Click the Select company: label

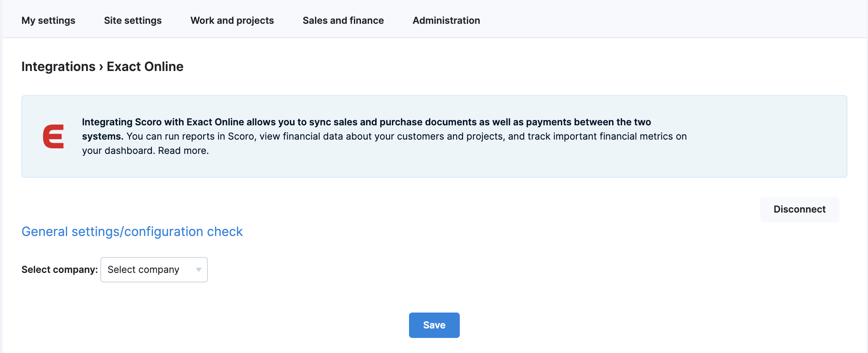click(x=60, y=270)
